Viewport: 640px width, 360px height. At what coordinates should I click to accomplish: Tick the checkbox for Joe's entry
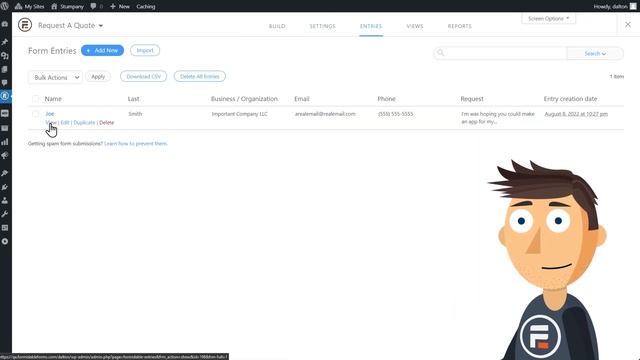(x=36, y=114)
